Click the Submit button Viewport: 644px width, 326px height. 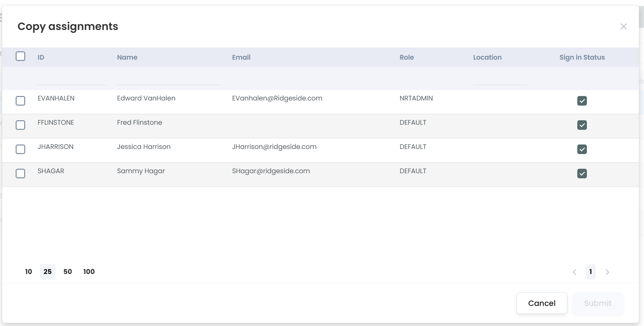(x=598, y=303)
